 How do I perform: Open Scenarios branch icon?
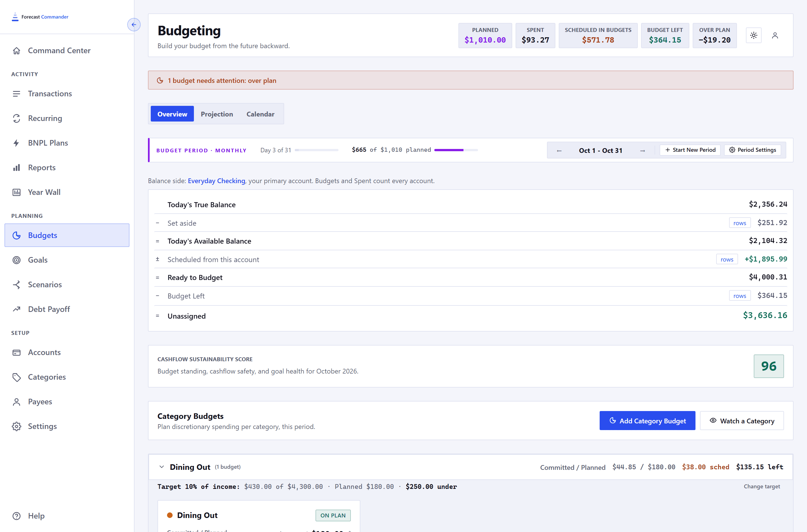coord(16,285)
